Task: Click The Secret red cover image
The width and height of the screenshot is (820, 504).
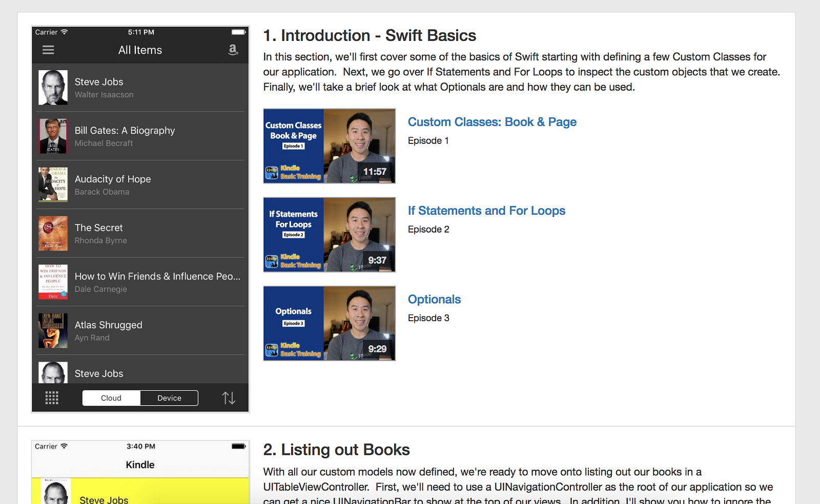Action: point(53,233)
